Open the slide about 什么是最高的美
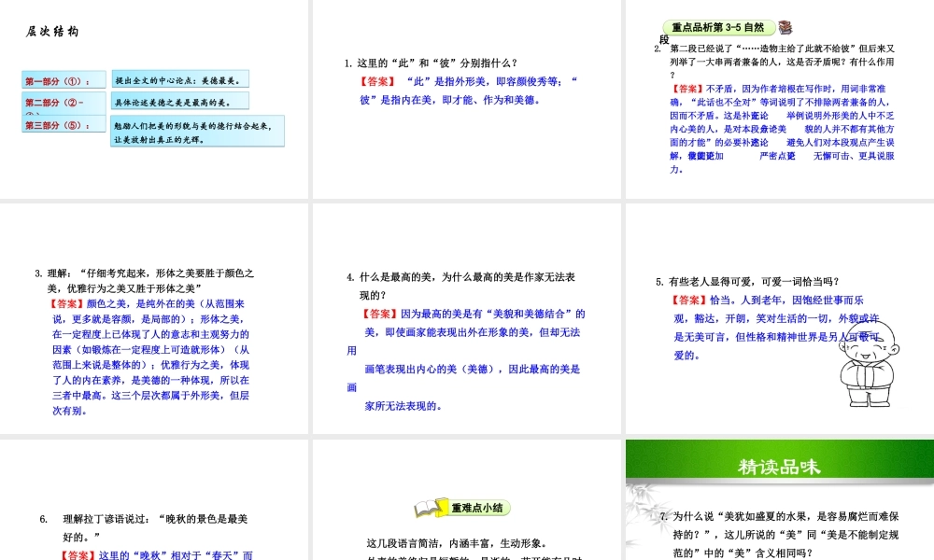934x560 pixels. pyautogui.click(x=466, y=319)
